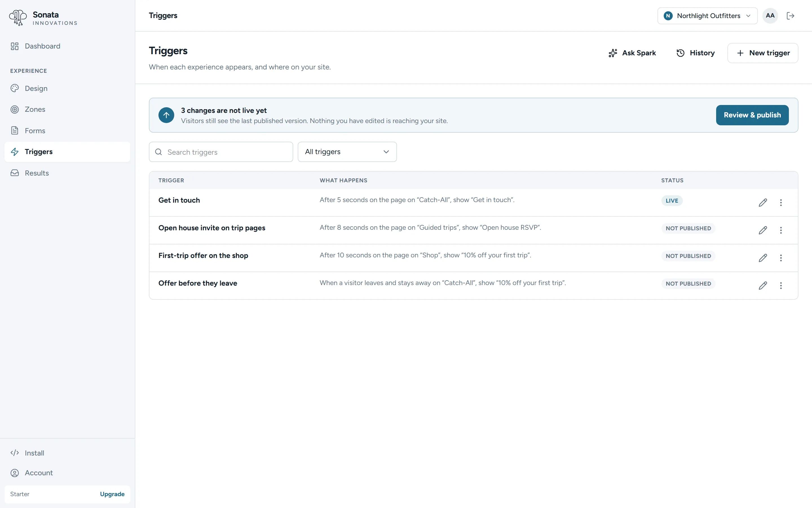Open trigger History

[695, 53]
